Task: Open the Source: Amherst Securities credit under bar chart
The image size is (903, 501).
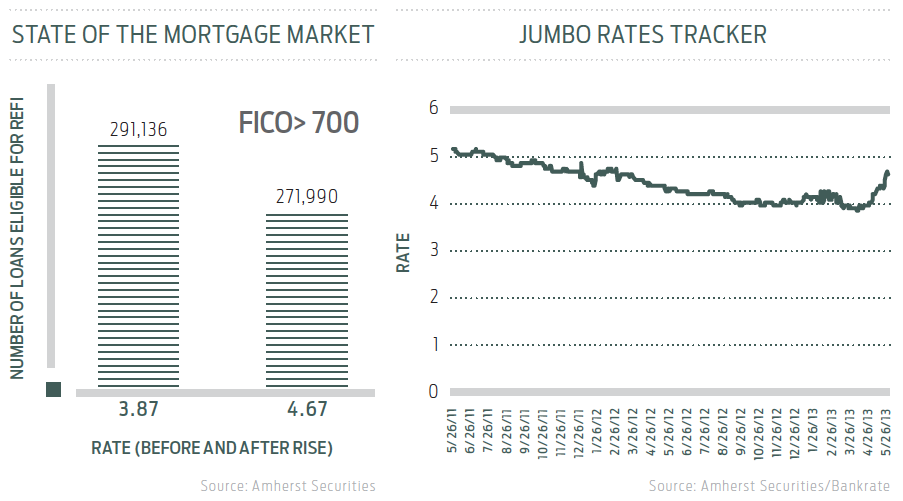Action: pyautogui.click(x=288, y=486)
